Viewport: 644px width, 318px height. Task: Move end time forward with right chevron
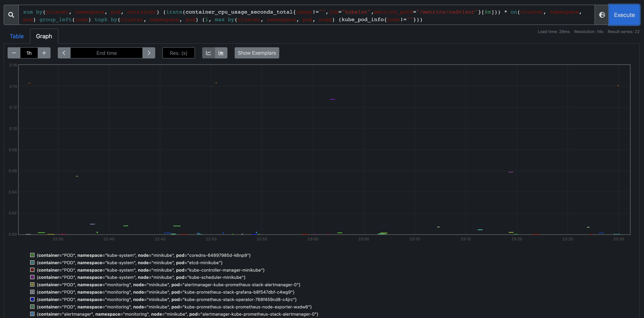pos(149,53)
